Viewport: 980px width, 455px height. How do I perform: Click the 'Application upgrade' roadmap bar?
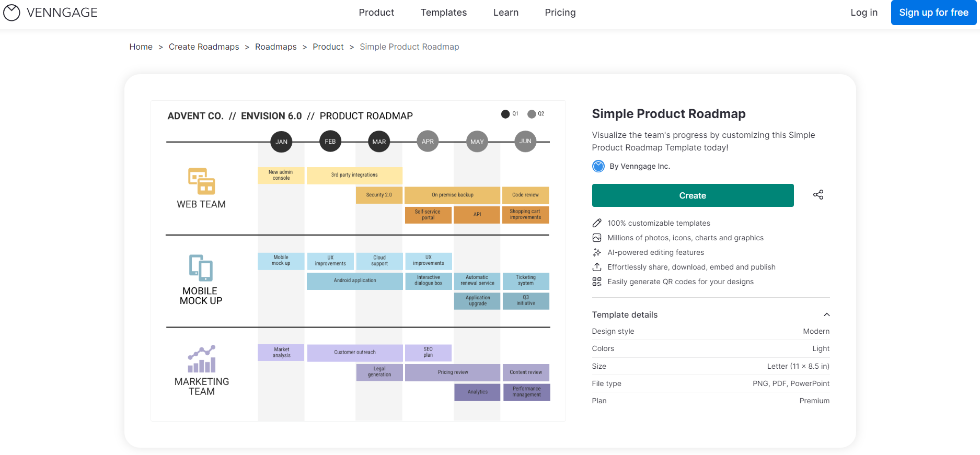click(477, 301)
